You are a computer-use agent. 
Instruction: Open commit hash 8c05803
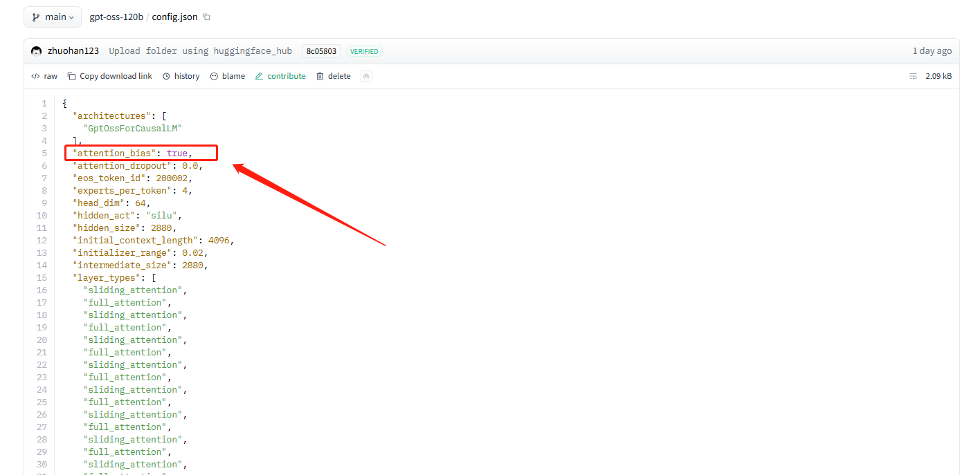point(321,51)
